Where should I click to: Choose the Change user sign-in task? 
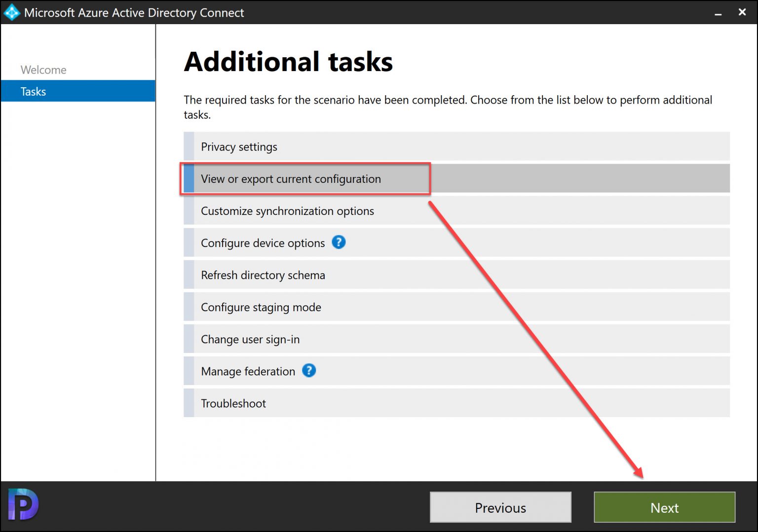(456, 339)
